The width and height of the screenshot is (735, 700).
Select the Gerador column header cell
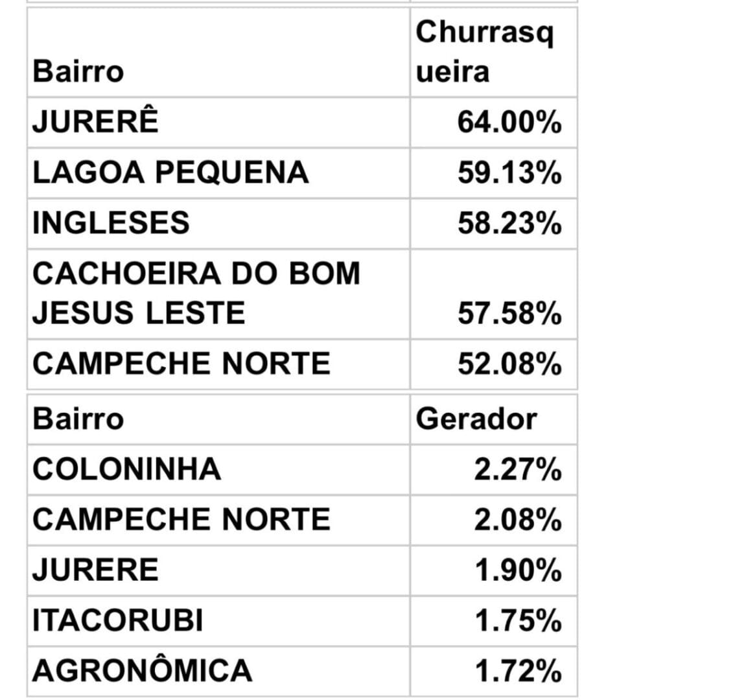tap(493, 419)
